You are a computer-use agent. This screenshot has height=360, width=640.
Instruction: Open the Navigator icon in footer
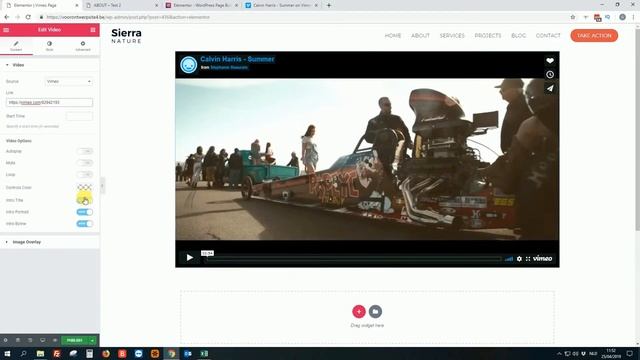[x=18, y=340]
